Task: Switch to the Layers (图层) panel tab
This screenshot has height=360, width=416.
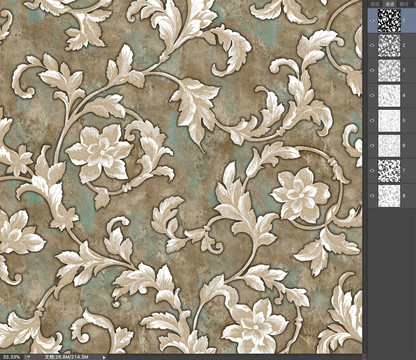Action: pyautogui.click(x=376, y=3)
